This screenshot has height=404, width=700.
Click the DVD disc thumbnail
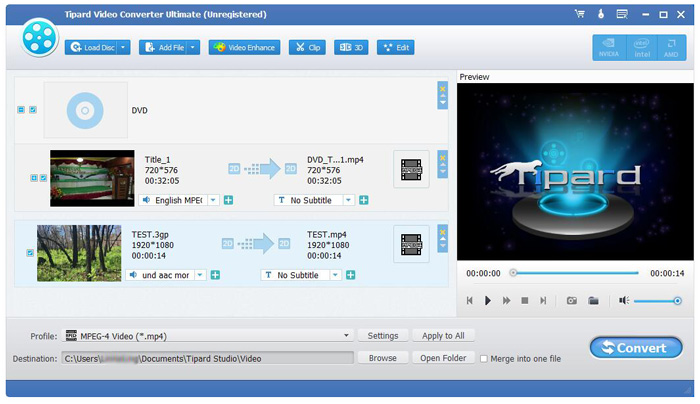coord(85,110)
